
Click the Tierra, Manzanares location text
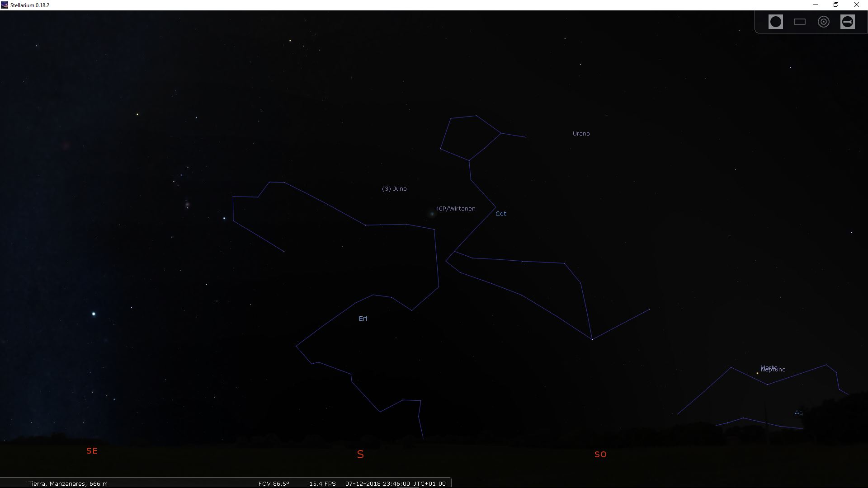(68, 483)
